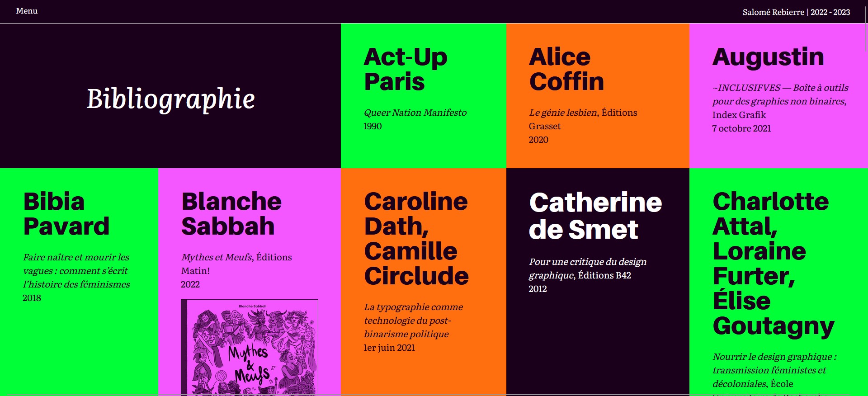
Task: Click year 2018 under Bibia Pavard
Action: [32, 298]
